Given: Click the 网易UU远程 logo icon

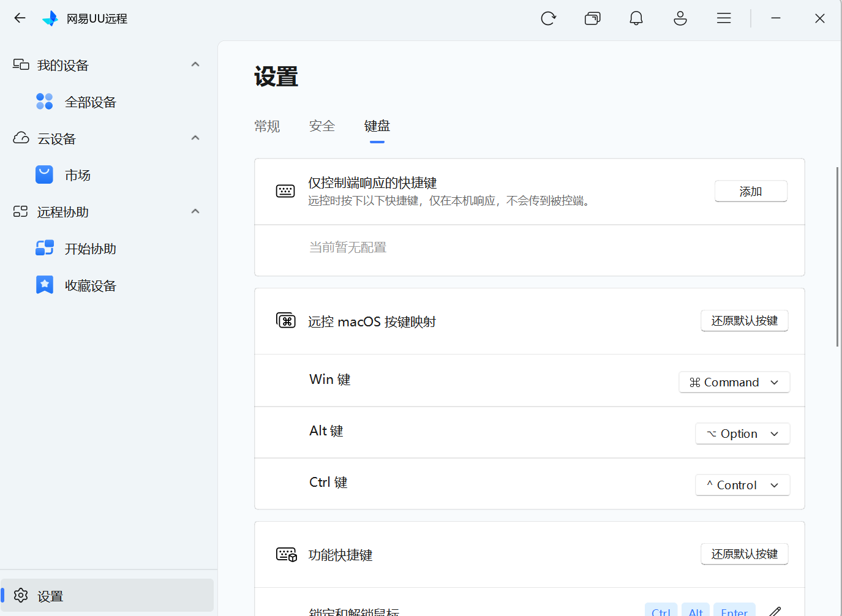Looking at the screenshot, I should coord(50,18).
